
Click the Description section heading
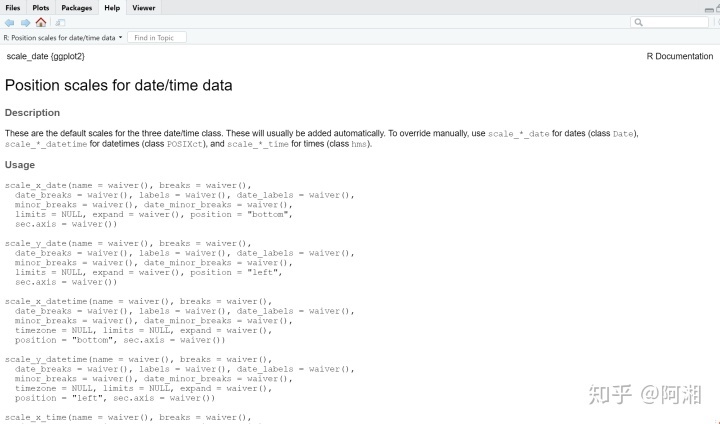pos(32,113)
